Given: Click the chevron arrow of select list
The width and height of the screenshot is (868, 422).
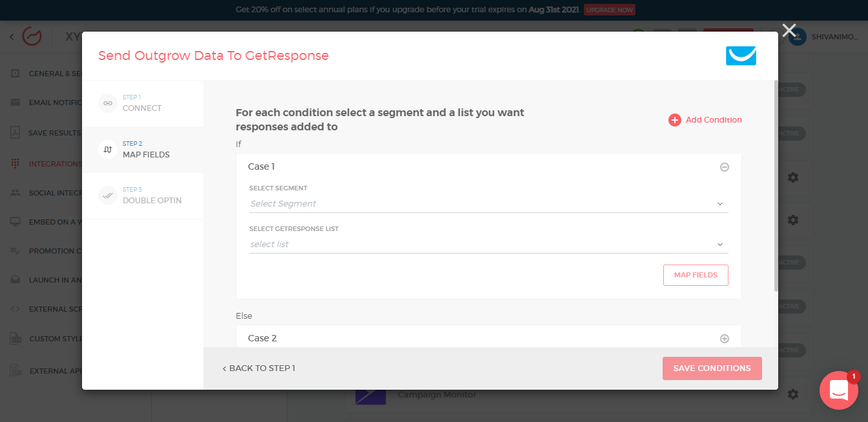Looking at the screenshot, I should [720, 245].
